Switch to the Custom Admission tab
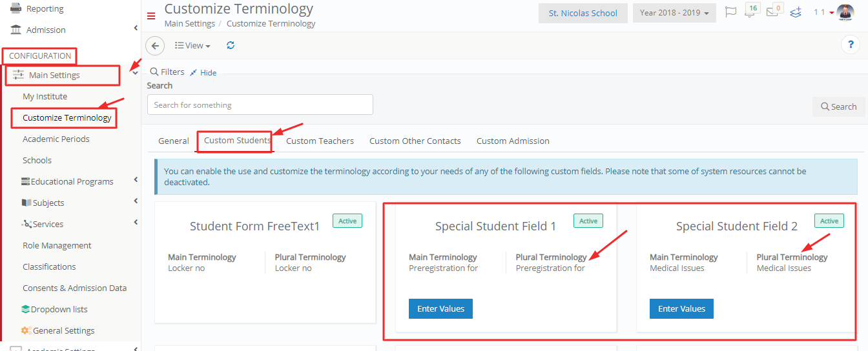 pos(513,141)
